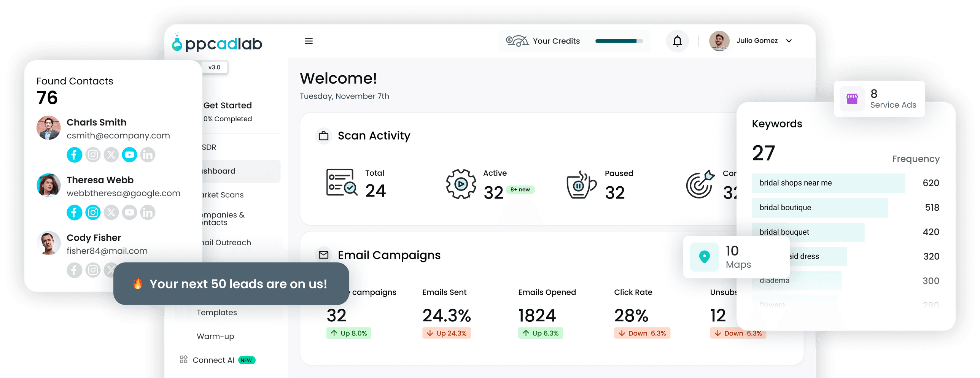The image size is (980, 378).
Task: Open Charls Smith's X icon
Action: coord(111,155)
